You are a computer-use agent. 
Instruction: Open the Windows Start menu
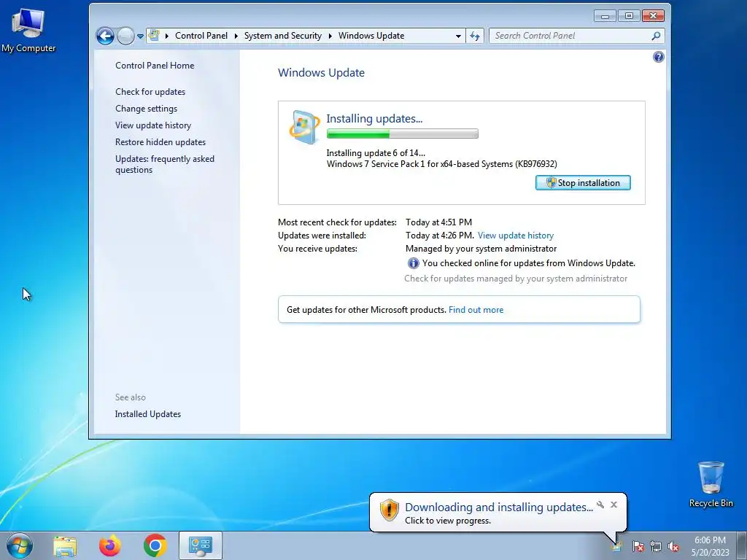pyautogui.click(x=20, y=545)
